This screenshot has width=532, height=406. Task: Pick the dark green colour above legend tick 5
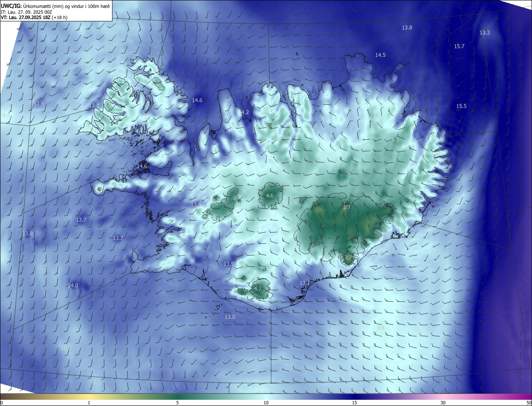[177, 397]
